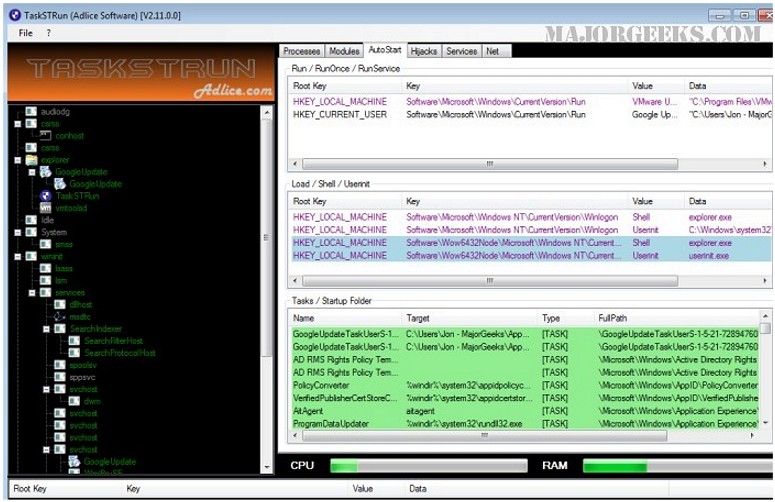The image size is (775, 502).
Task: Collapse the wininit tree node
Action: (18, 256)
